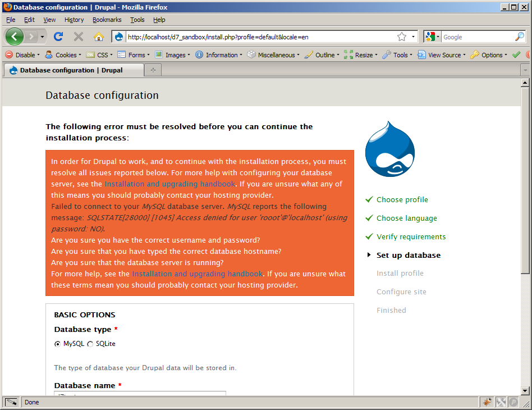This screenshot has width=532, height=410.
Task: Click the eyedropper icon in status bar
Action: pyautogui.click(x=11, y=402)
